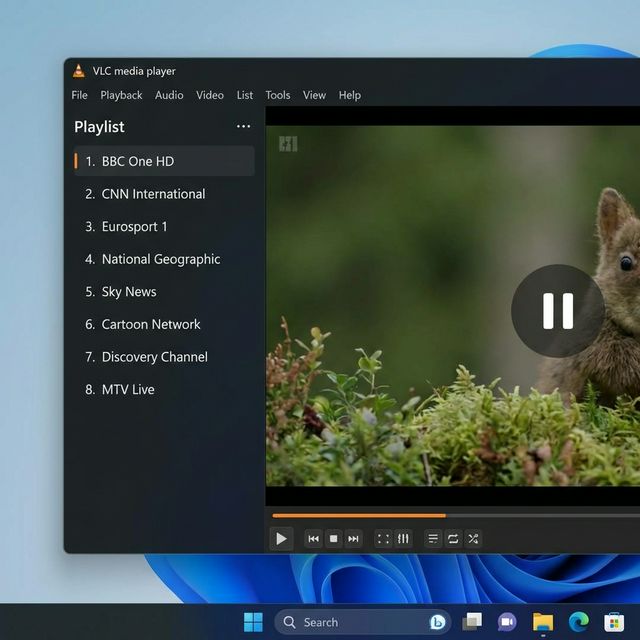Open the File menu
This screenshot has height=640, width=640.
point(79,95)
